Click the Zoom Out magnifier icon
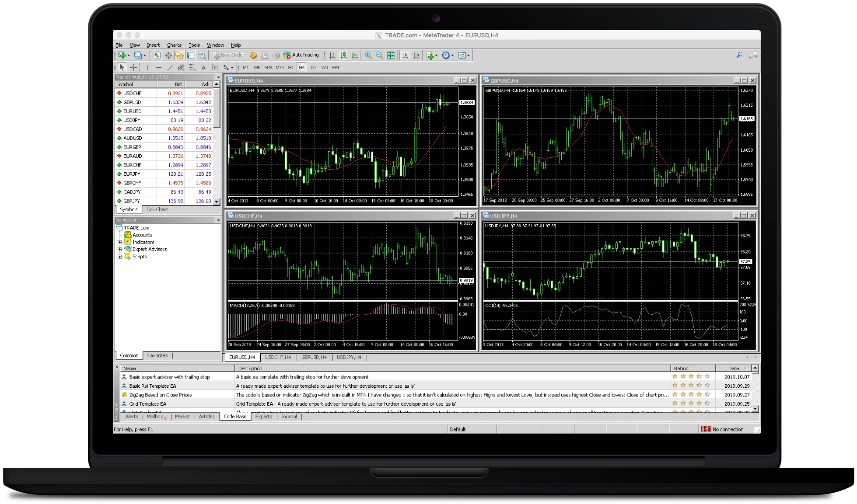Viewport: 857px width, 504px height. 379,55
